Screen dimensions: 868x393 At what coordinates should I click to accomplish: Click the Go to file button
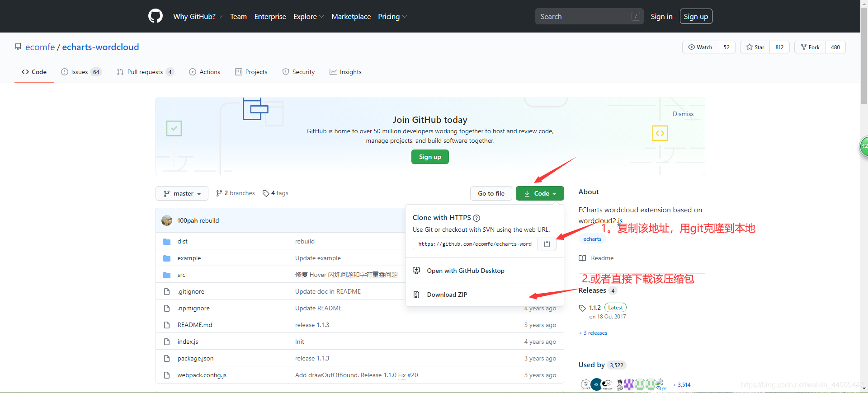point(491,193)
